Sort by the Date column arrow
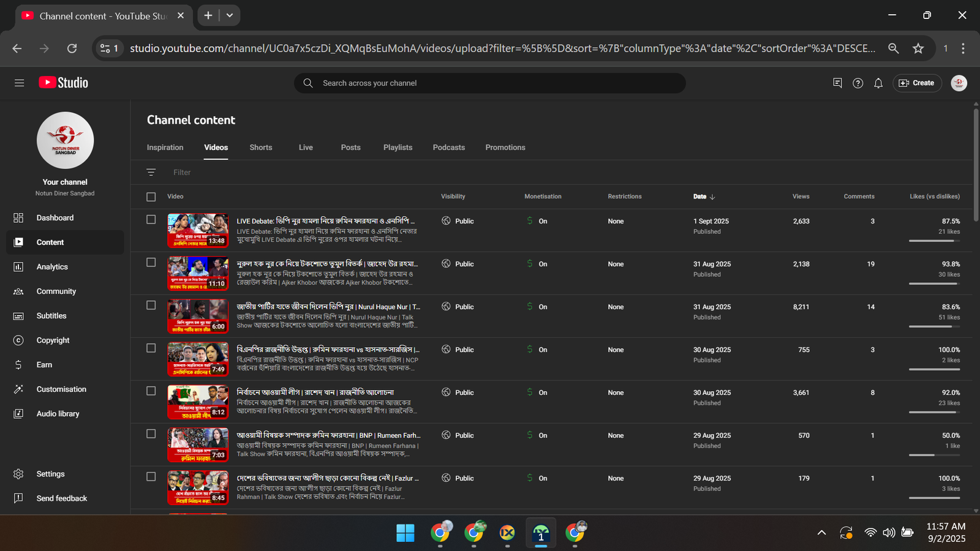The image size is (980, 551). pos(712,197)
